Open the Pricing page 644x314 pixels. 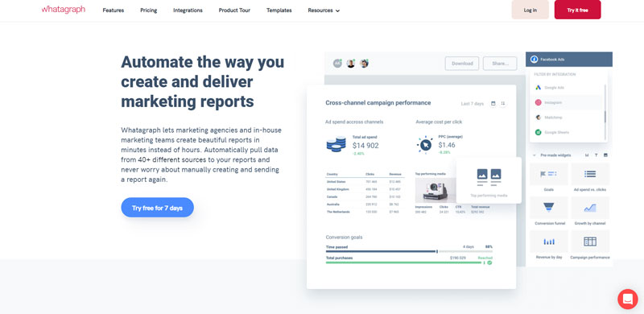point(149,10)
